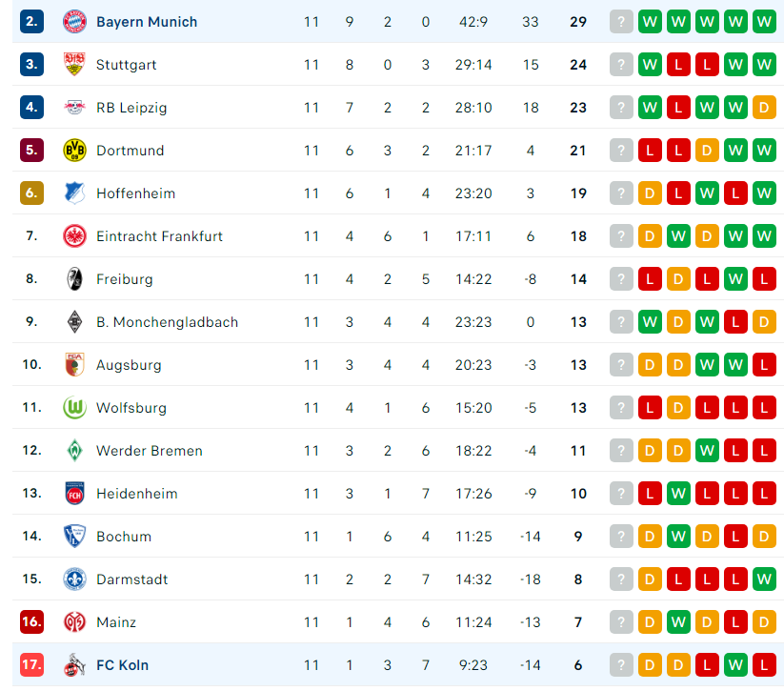Click the red rank 17 position badge
This screenshot has height=691, width=784.
tap(31, 665)
